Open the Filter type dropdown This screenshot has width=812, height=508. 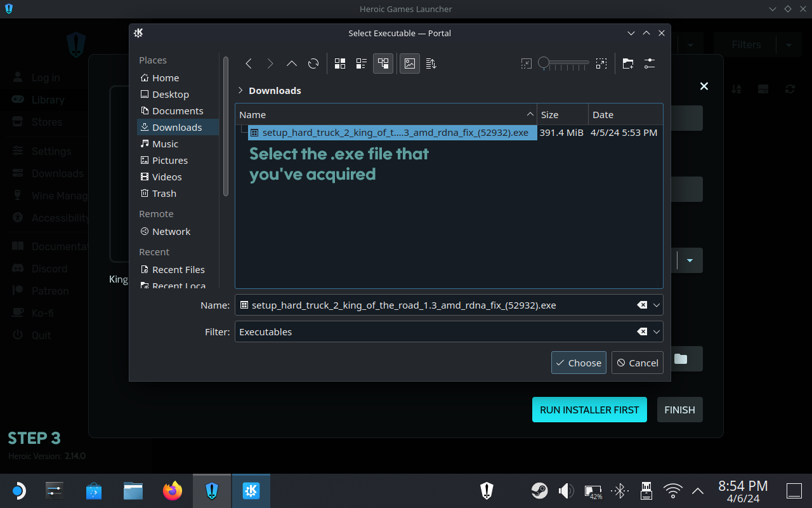pyautogui.click(x=657, y=332)
